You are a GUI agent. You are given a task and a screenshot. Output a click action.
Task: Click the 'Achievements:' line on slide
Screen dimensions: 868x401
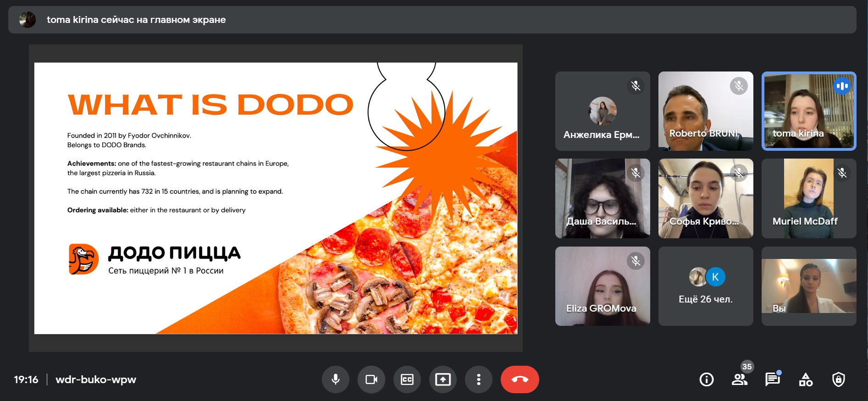click(x=178, y=168)
